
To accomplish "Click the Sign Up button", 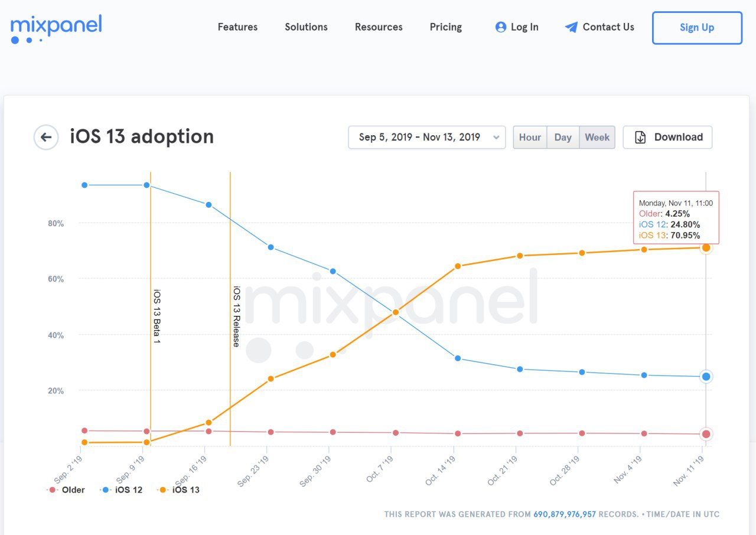I will pyautogui.click(x=697, y=28).
